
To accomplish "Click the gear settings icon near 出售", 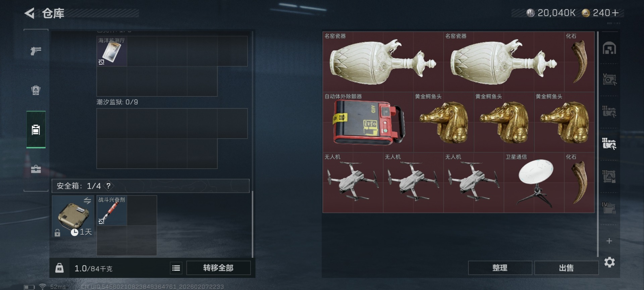I will (x=609, y=262).
